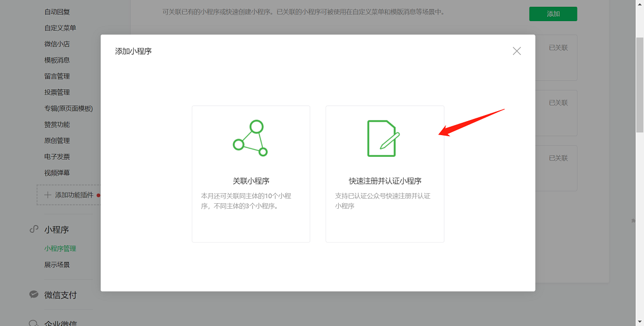Go to the 小程序管理 page
644x326 pixels.
(x=60, y=249)
